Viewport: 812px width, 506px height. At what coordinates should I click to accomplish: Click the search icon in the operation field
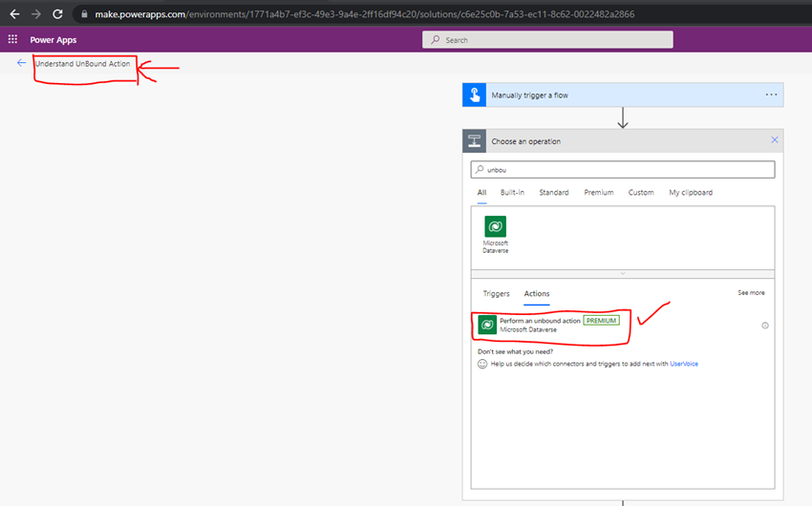tap(480, 169)
